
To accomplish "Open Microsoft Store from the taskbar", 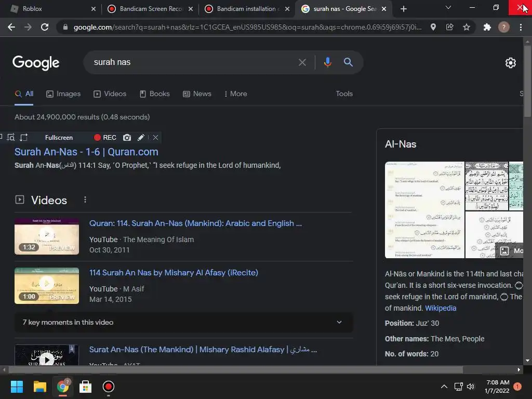I will [x=85, y=387].
